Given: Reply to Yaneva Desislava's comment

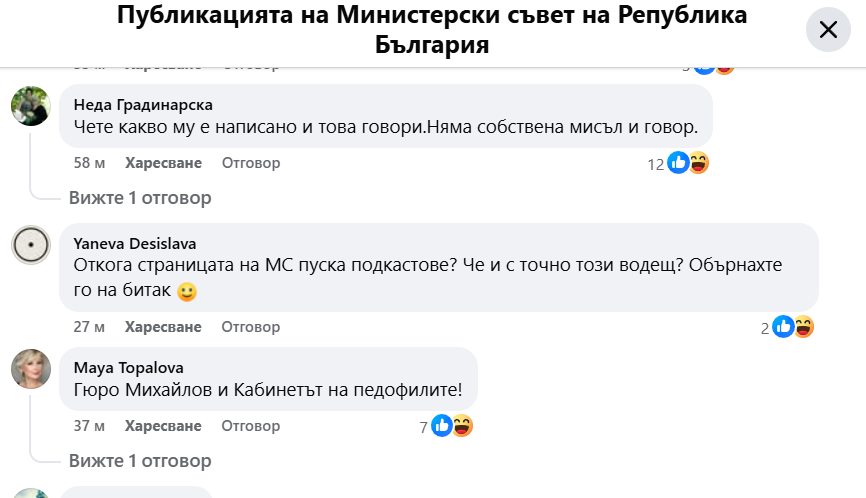Looking at the screenshot, I should point(250,327).
